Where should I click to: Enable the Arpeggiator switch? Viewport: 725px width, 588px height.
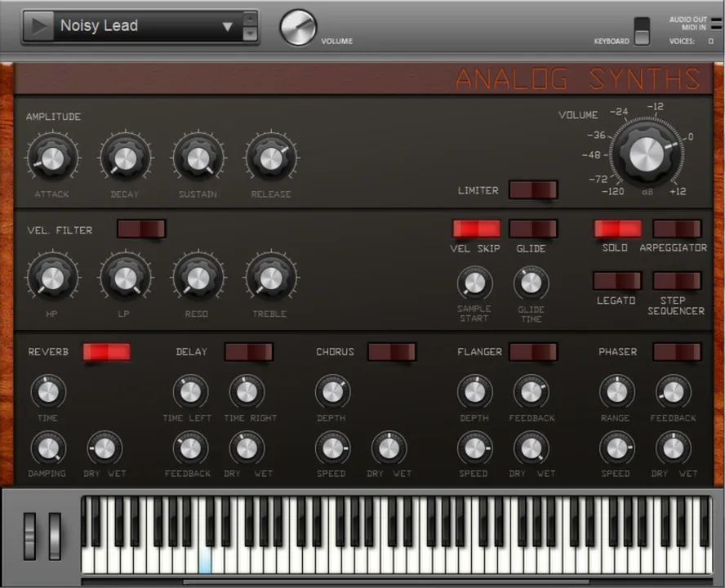pyautogui.click(x=677, y=229)
